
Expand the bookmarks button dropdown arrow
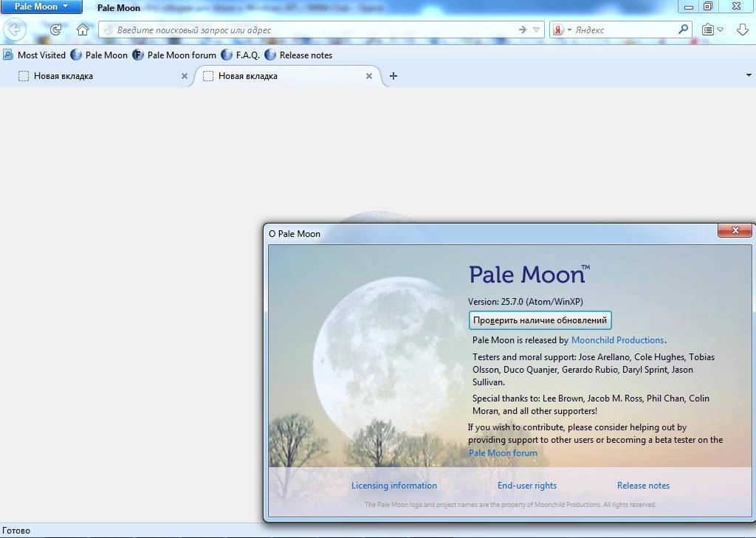tap(721, 30)
